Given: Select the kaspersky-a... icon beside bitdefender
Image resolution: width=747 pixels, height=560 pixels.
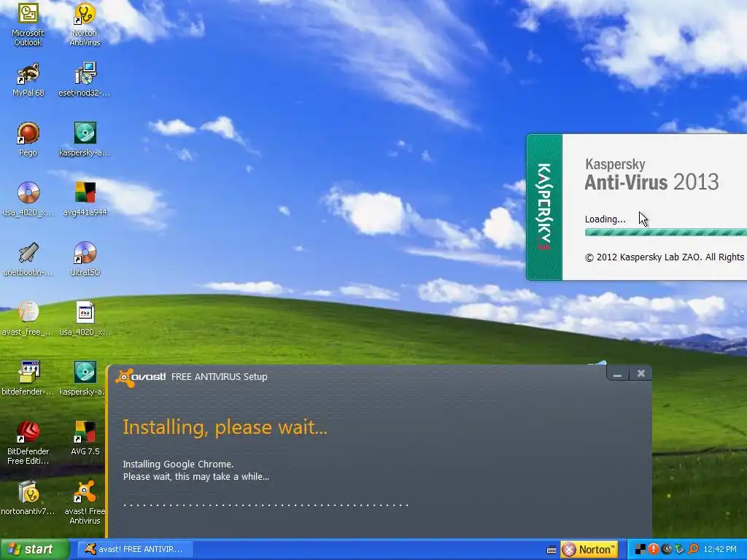Looking at the screenshot, I should tap(83, 378).
